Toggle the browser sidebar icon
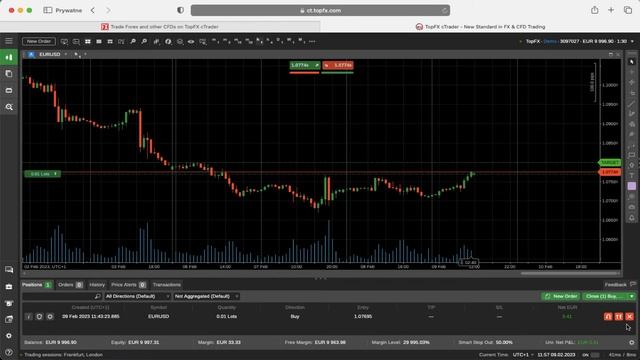 [48, 10]
